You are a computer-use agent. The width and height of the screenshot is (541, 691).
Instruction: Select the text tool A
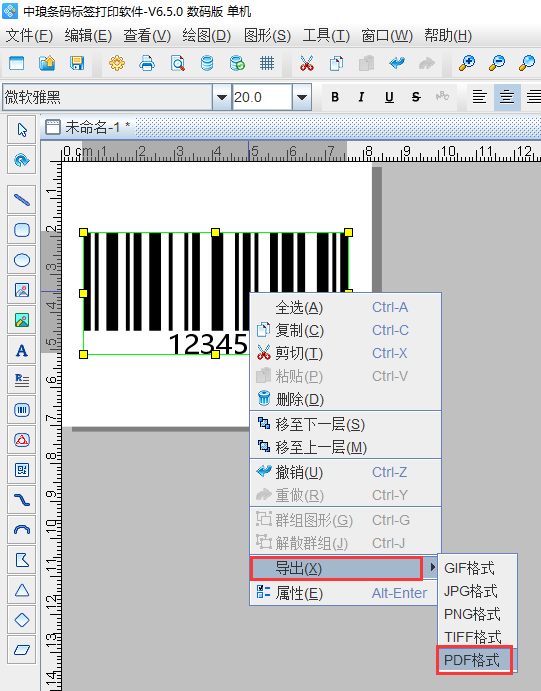22,350
